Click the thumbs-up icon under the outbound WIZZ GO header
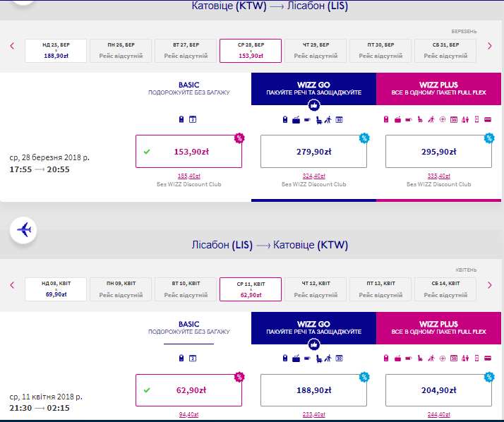504x422 pixels. point(314,106)
